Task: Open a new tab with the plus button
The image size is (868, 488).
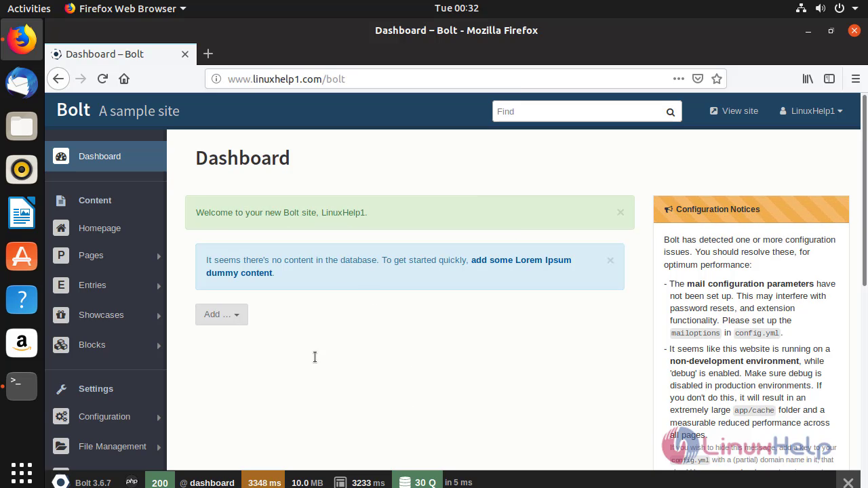Action: 208,54
